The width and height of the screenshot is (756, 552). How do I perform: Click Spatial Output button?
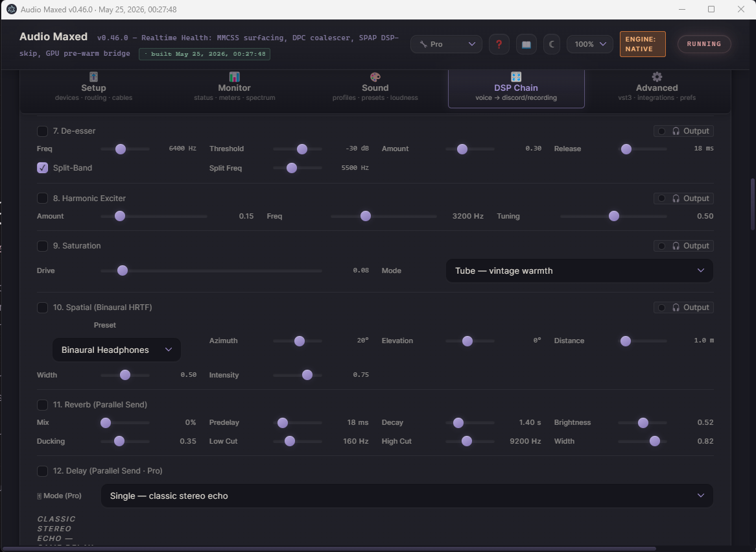pyautogui.click(x=683, y=307)
